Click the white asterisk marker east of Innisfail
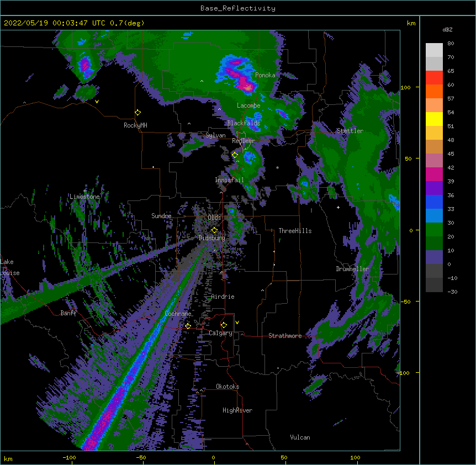 tap(277, 167)
